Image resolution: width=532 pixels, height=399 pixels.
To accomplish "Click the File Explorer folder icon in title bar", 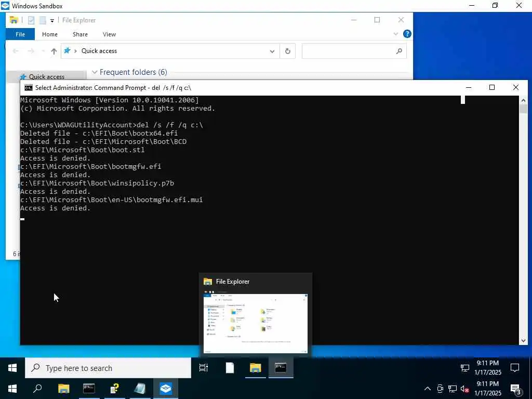I will [x=14, y=20].
